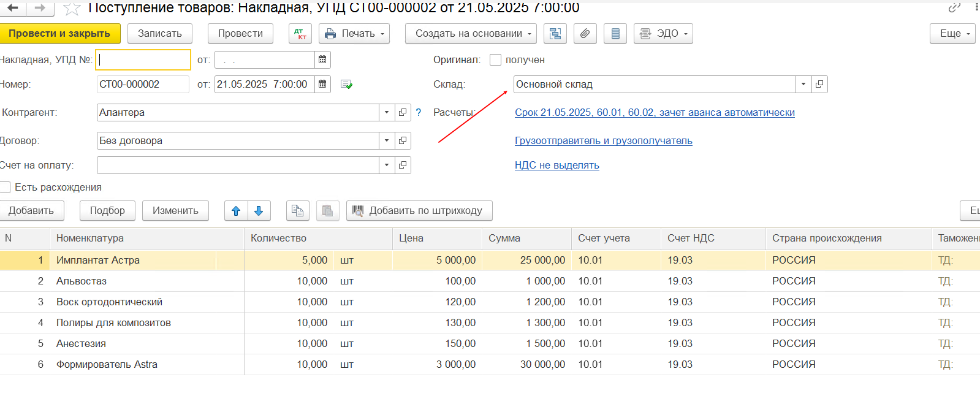
Task: Select row 'Анестезия'
Action: (x=490, y=343)
